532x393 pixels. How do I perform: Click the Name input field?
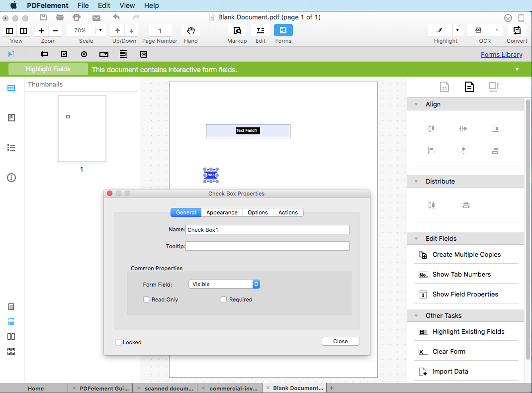tap(267, 230)
